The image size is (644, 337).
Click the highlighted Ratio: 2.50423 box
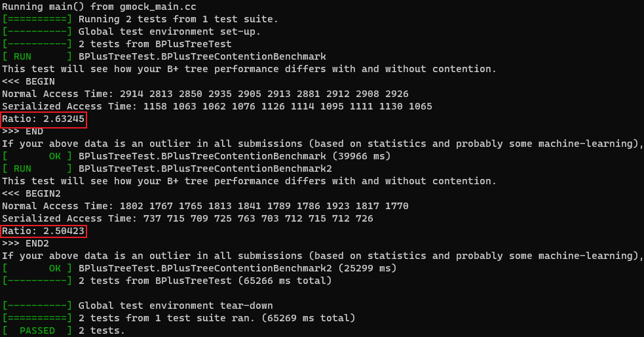(43, 231)
